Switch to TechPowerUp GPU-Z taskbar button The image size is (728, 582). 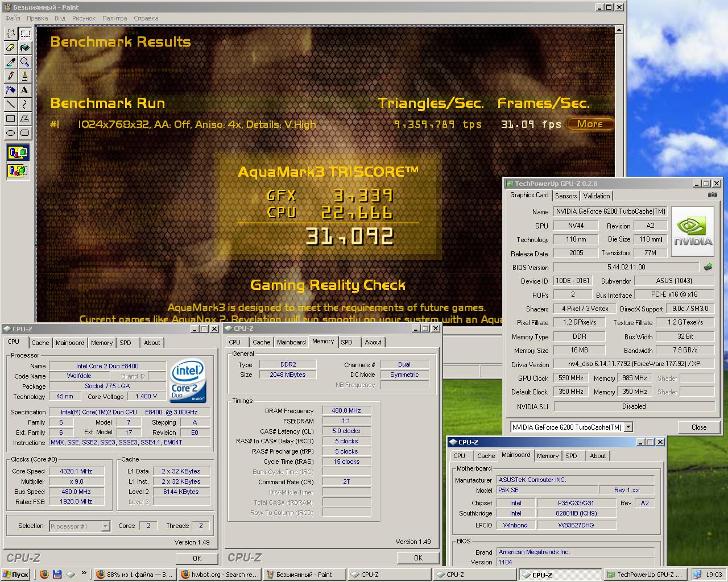pos(644,575)
